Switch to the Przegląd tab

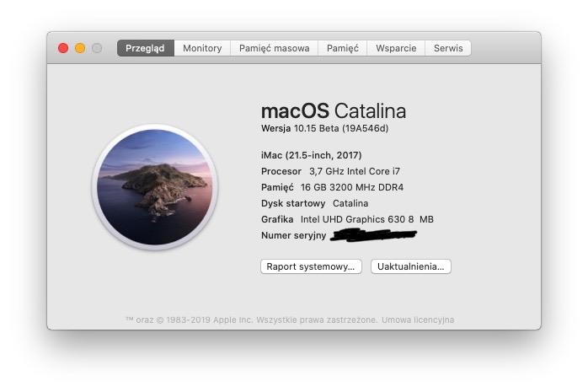pyautogui.click(x=145, y=48)
